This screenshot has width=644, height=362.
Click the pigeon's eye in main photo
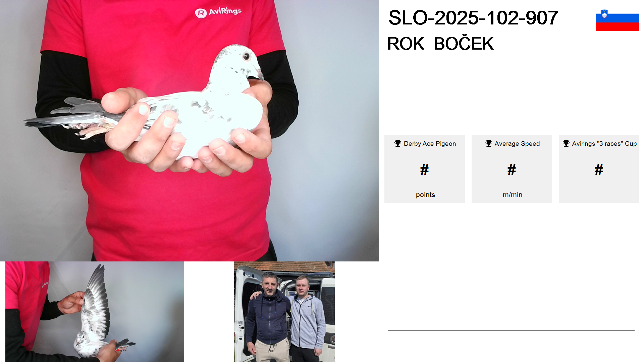click(247, 56)
